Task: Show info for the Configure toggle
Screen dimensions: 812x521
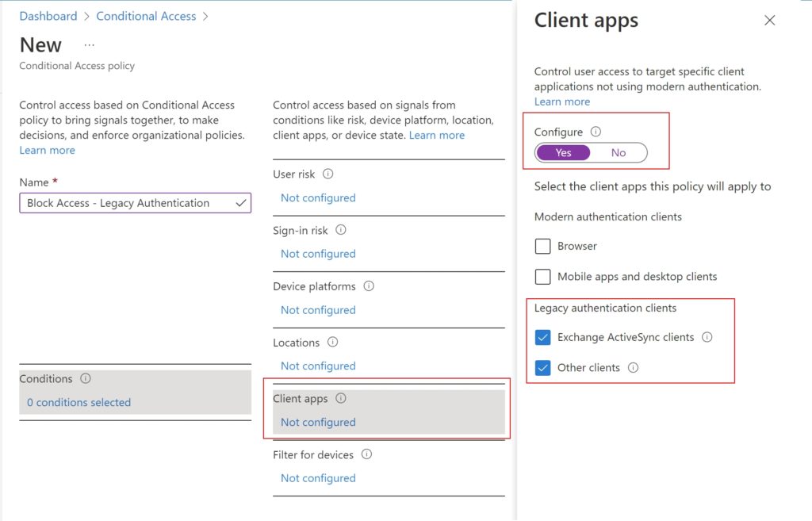Action: pos(596,132)
